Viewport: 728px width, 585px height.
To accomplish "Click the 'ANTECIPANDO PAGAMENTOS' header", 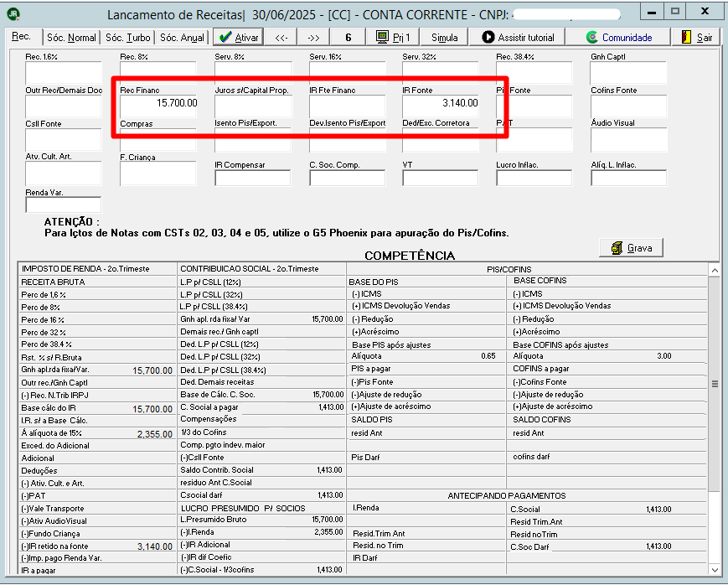I will [x=507, y=496].
